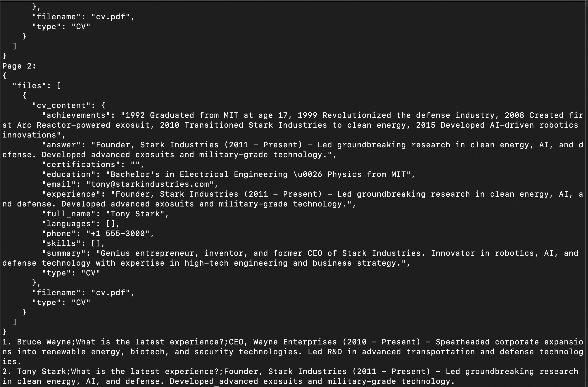588x387 pixels.
Task: Click the tony@starkindustries.com email address
Action: click(150, 184)
